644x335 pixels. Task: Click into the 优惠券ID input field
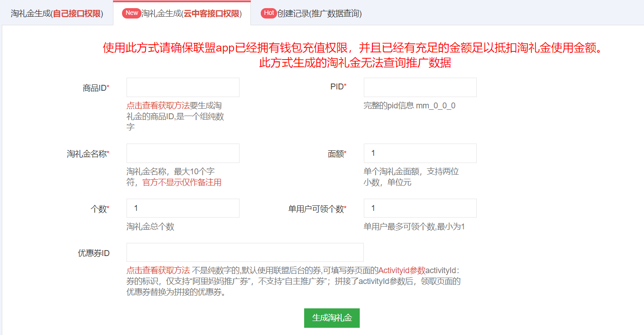[x=245, y=252]
